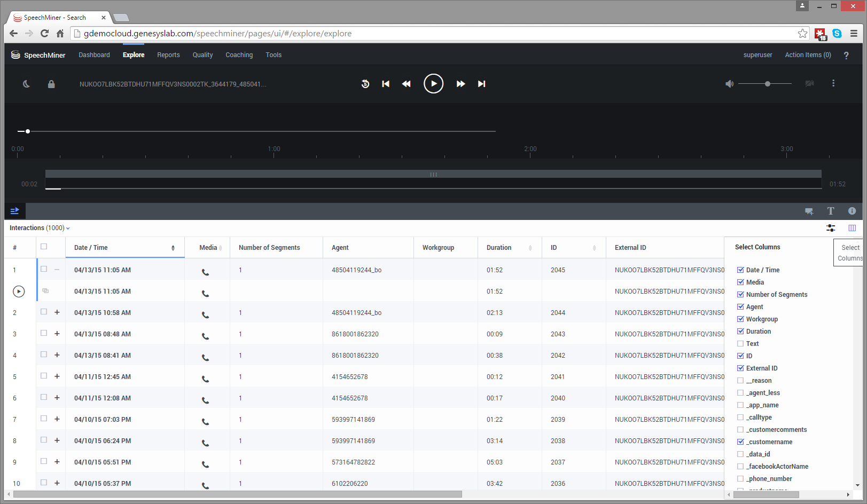Click the replay 5 seconds icon
Image resolution: width=867 pixels, height=504 pixels.
click(x=365, y=84)
